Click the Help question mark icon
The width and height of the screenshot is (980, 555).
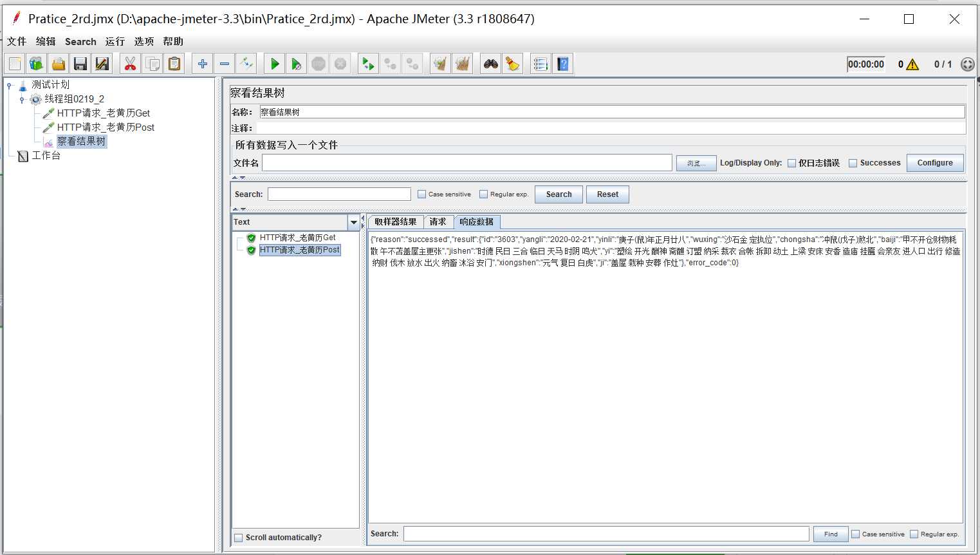pos(563,64)
